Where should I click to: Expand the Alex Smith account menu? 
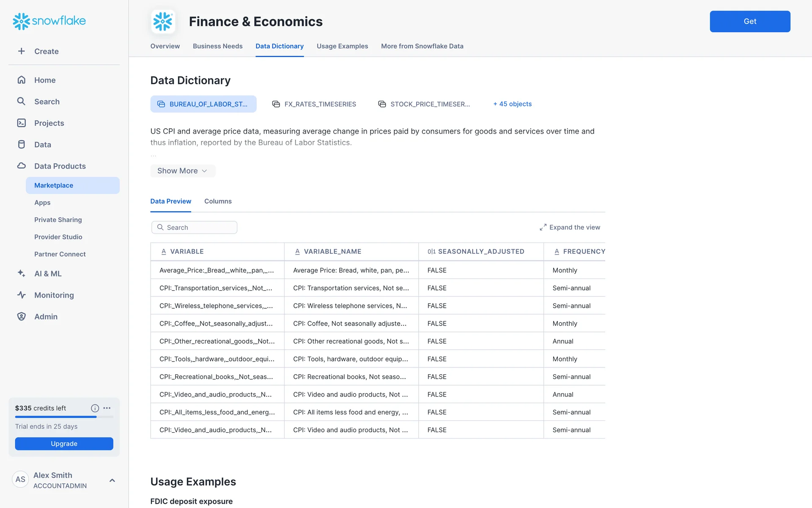pos(112,480)
